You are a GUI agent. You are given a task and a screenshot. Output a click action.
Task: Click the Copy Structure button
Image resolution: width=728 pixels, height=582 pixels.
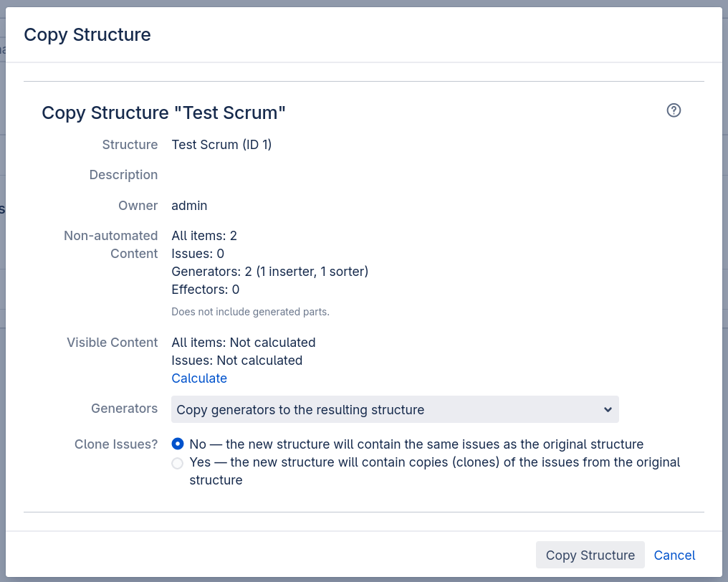coord(590,555)
